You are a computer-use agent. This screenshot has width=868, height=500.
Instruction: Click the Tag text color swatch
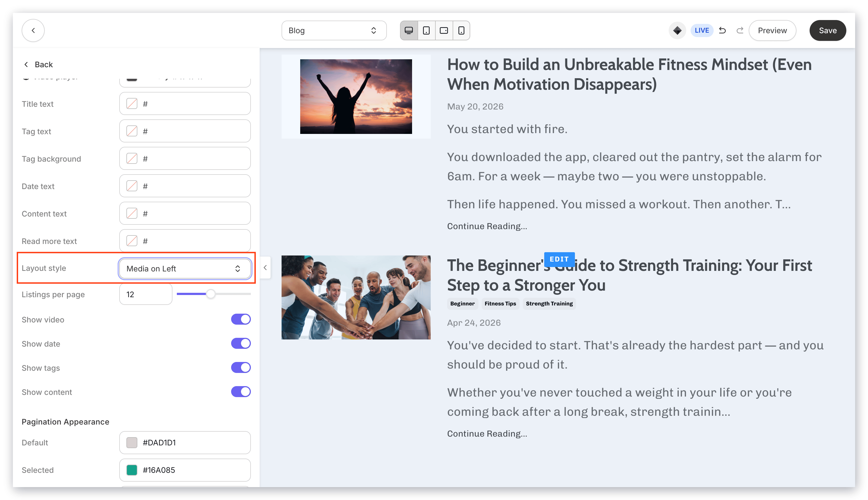[132, 131]
